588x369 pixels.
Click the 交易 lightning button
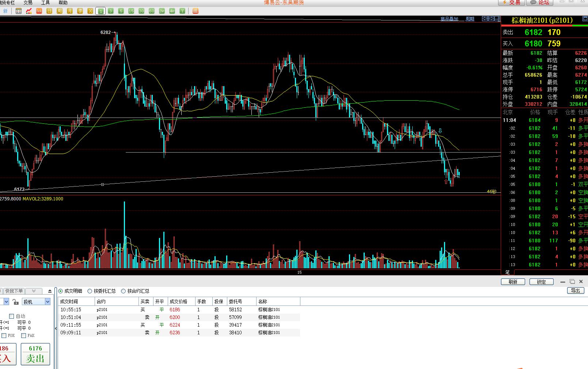click(512, 2)
